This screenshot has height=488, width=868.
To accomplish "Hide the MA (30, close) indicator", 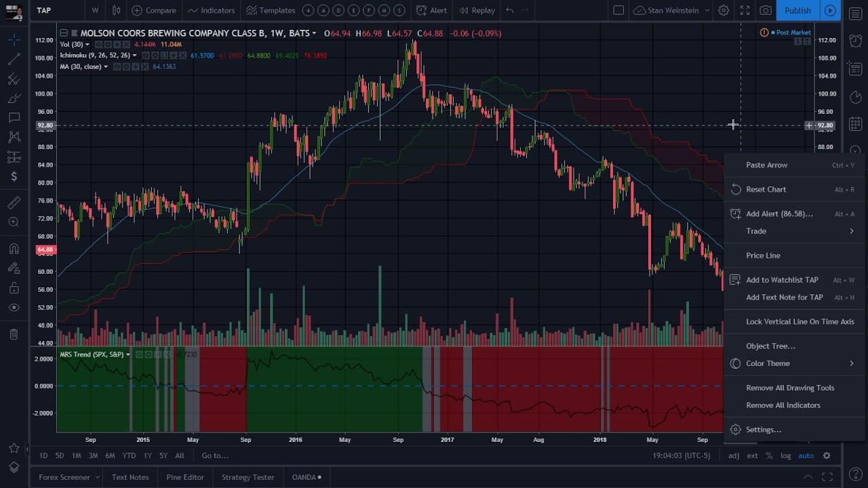I will coord(117,66).
